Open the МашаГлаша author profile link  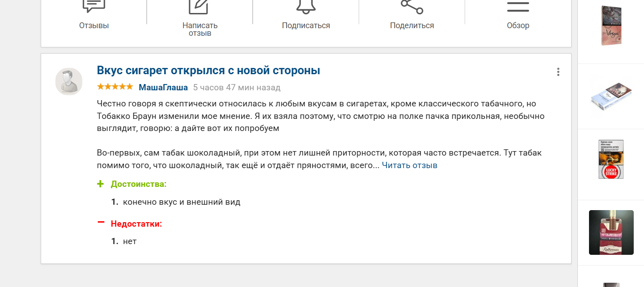(163, 88)
